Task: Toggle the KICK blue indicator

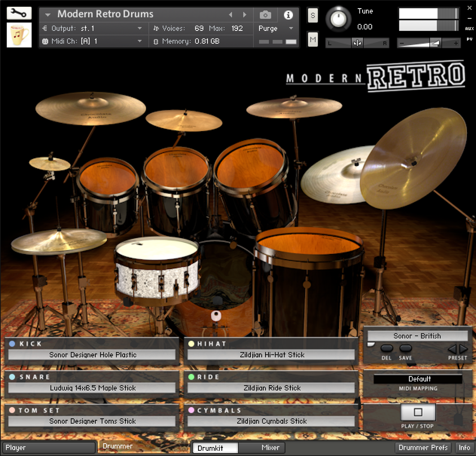Action: (12, 344)
